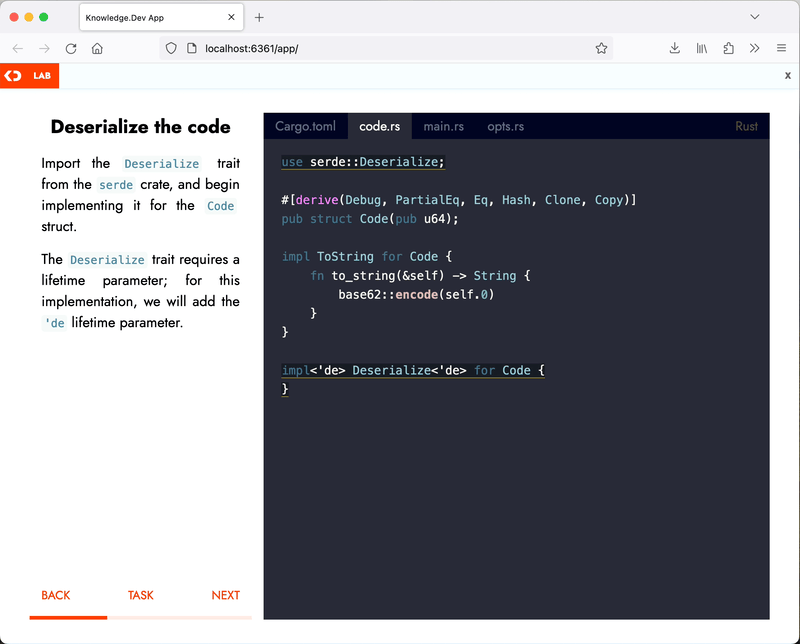Click the highlighted impl Deserialize line
Image resolution: width=800 pixels, height=644 pixels.
(413, 370)
